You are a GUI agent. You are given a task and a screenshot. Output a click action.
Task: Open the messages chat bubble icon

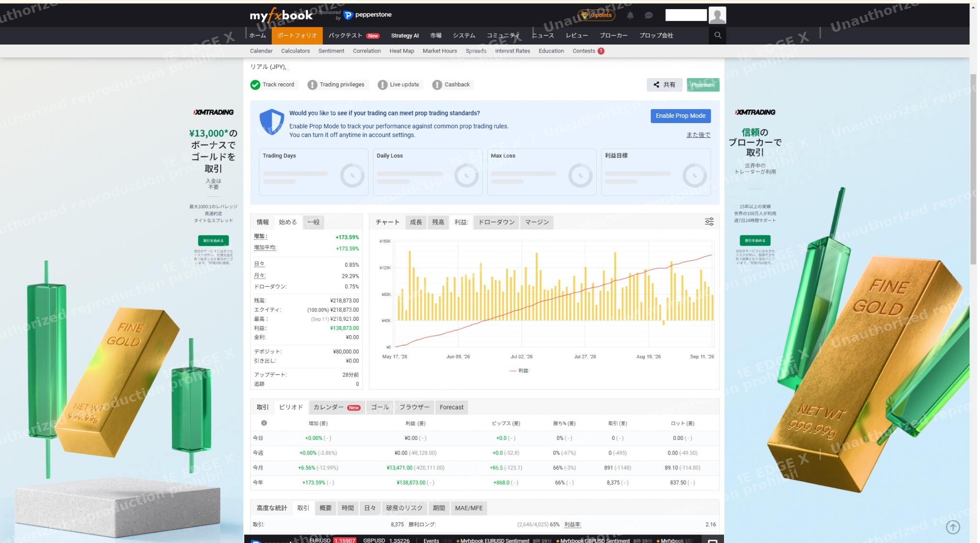(x=648, y=15)
